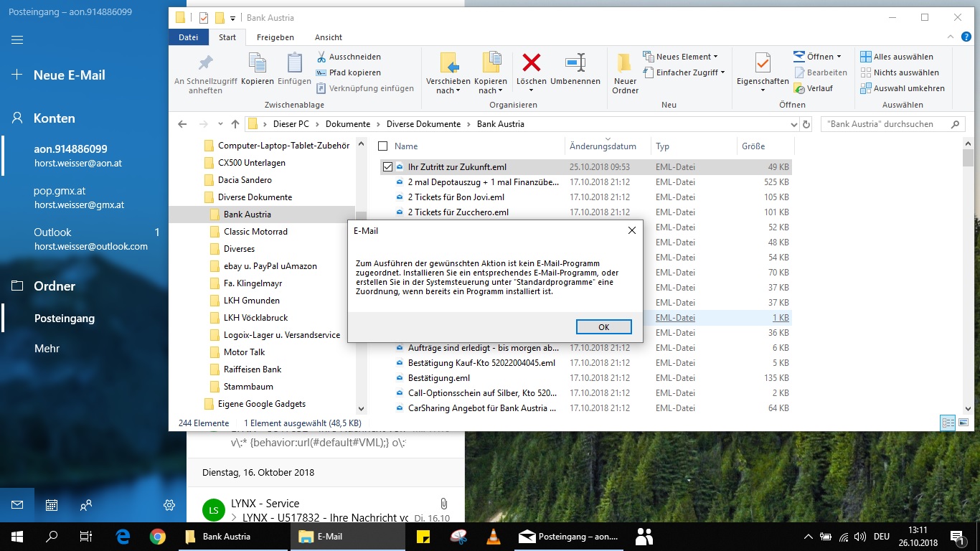Viewport: 980px width, 551px height.
Task: Select file 2 Tickets für Bon Jovi.eml
Action: [x=456, y=197]
